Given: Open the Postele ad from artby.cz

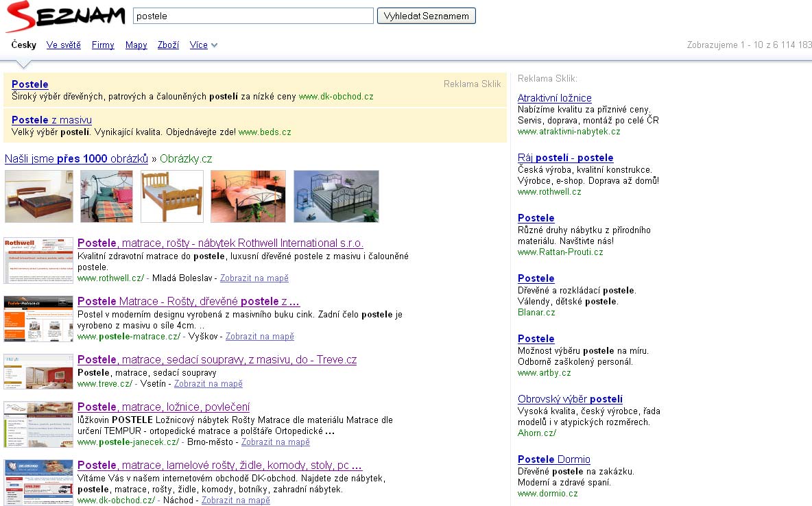Looking at the screenshot, I should tap(536, 339).
